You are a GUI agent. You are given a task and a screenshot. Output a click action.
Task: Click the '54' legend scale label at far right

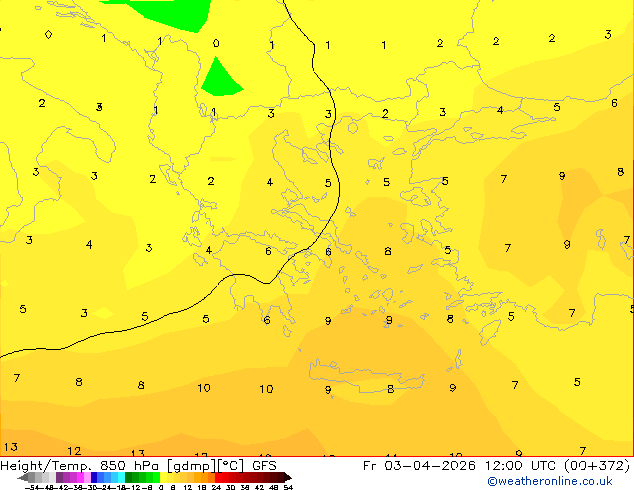click(288, 487)
